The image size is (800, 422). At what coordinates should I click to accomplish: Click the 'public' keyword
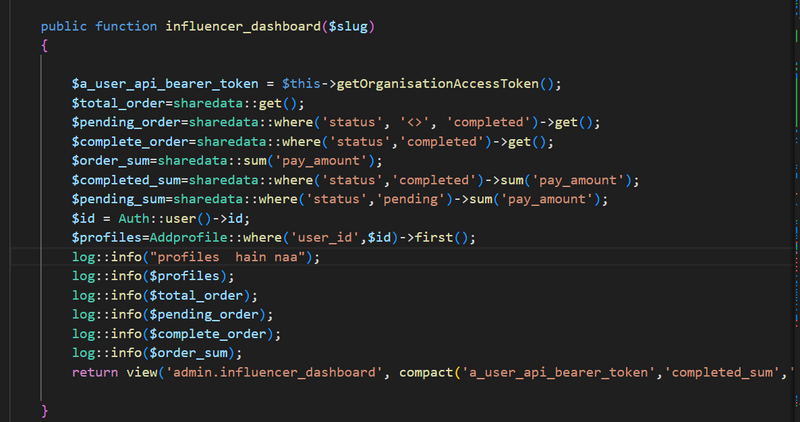pyautogui.click(x=64, y=26)
